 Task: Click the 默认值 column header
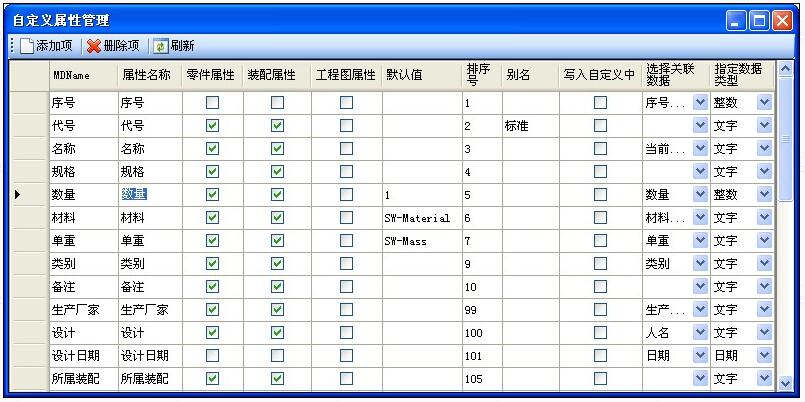tap(422, 76)
